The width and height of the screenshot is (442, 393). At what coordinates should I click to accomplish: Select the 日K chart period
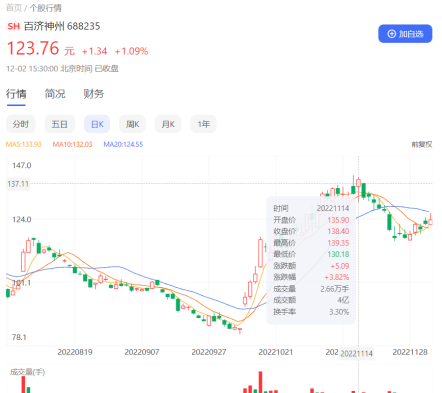(97, 124)
